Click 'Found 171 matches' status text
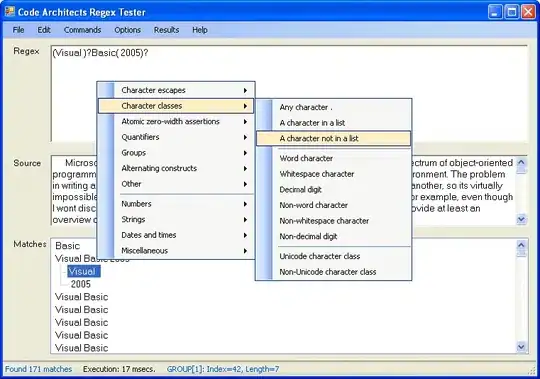This screenshot has width=540, height=379. pos(39,369)
